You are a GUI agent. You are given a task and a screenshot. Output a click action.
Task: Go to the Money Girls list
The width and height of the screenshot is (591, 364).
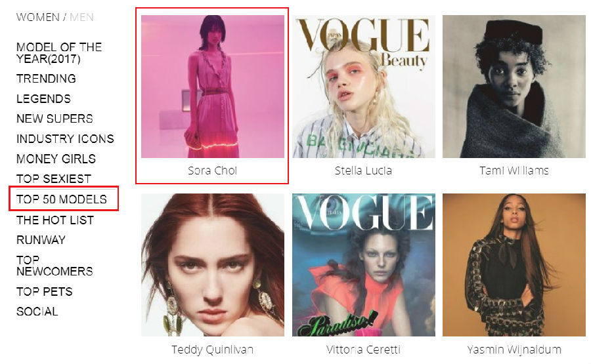[x=56, y=159]
